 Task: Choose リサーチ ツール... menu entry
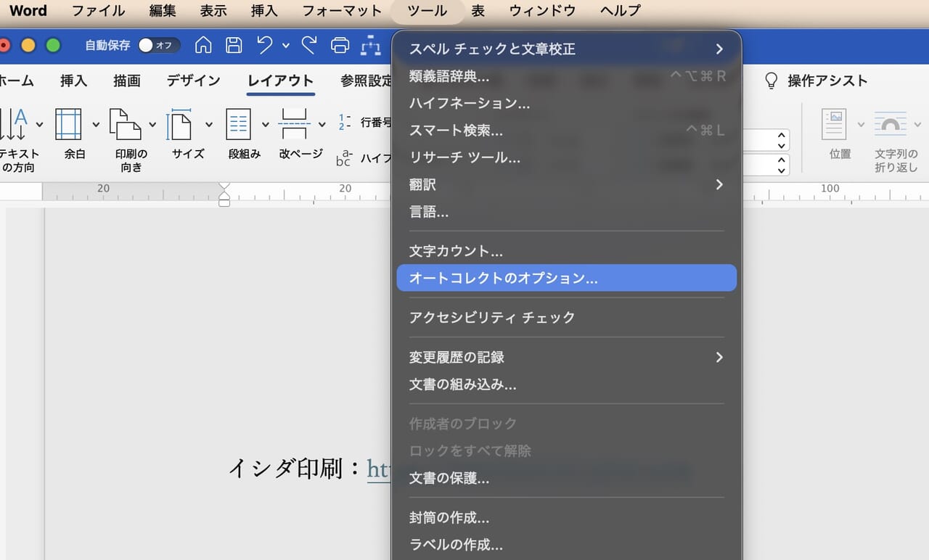567,157
